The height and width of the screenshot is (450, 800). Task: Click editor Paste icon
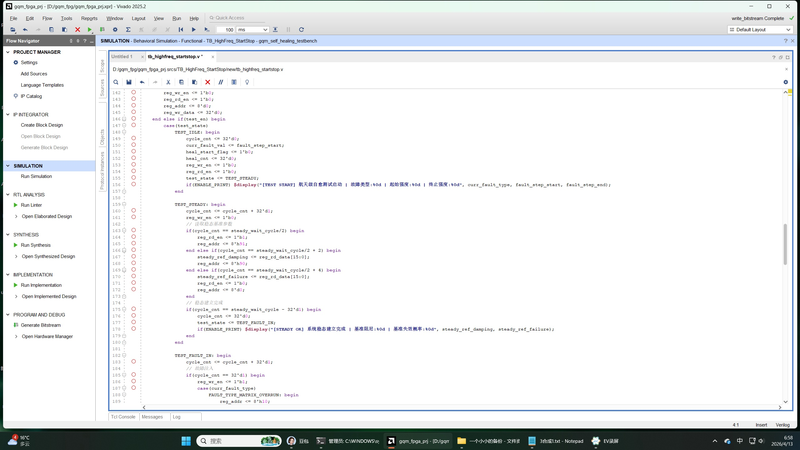[x=194, y=82]
